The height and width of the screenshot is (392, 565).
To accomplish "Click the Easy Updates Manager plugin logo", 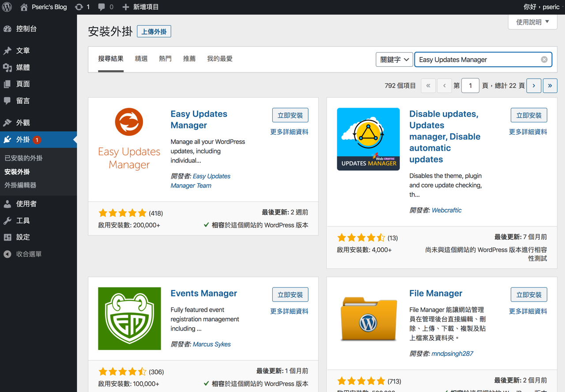I will click(x=129, y=139).
